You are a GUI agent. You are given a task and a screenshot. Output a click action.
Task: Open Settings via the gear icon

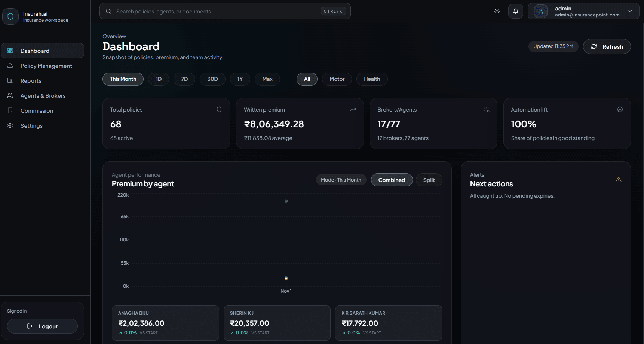[10, 125]
